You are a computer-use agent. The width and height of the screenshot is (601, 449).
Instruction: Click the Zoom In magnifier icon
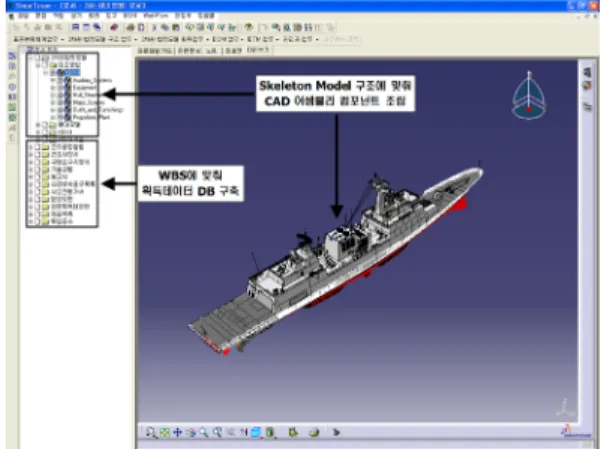point(204,432)
